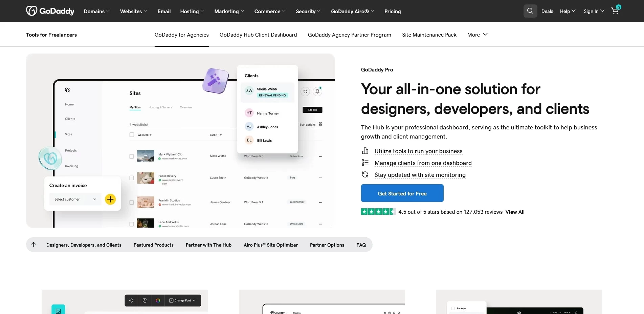The height and width of the screenshot is (314, 644).
Task: Open the shopping cart icon
Action: click(x=615, y=11)
